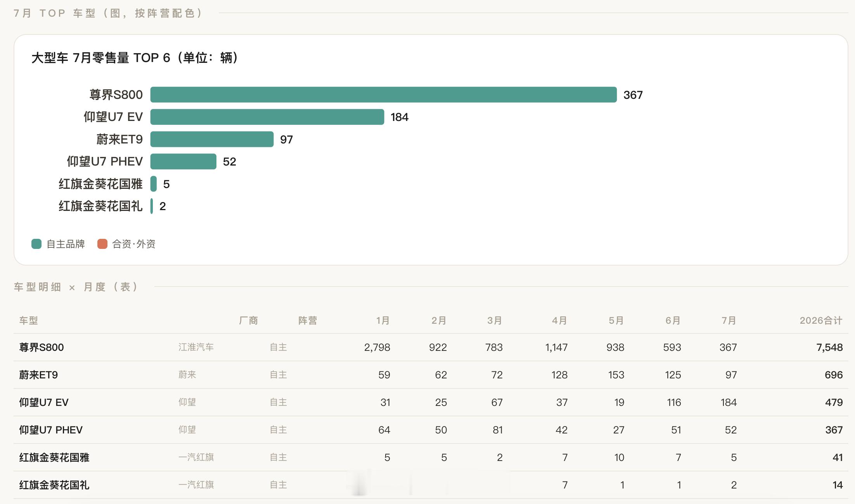Click 一汽红旗 in 红旗金葵花国雅 row
Screen dimensions: 855x504
(x=196, y=457)
